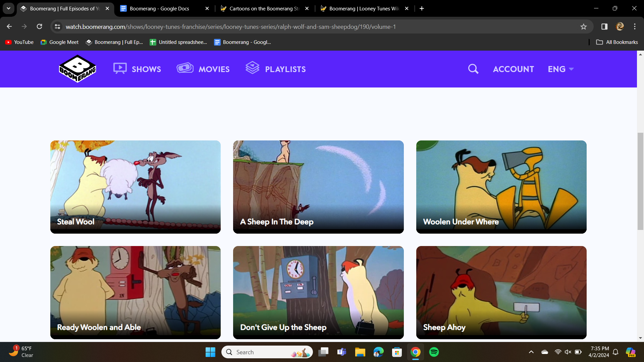Open the OneDrive cloud tray icon

[545, 352]
